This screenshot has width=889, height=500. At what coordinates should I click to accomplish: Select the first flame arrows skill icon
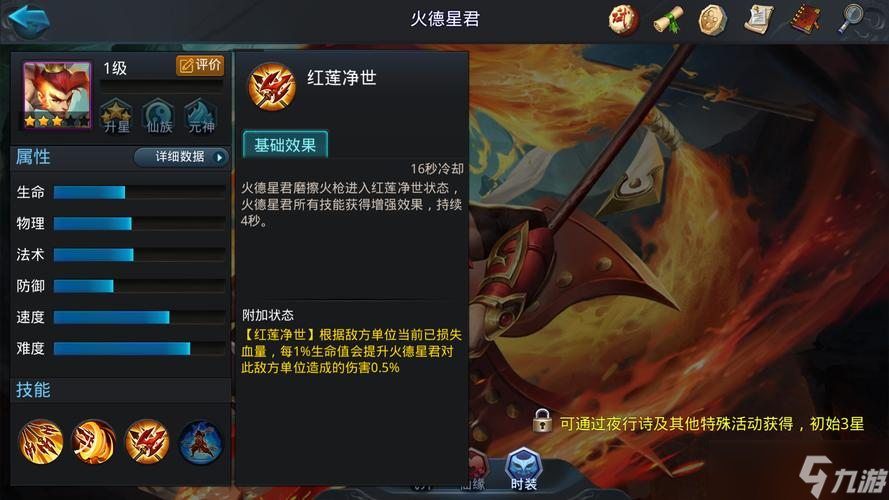(x=41, y=442)
